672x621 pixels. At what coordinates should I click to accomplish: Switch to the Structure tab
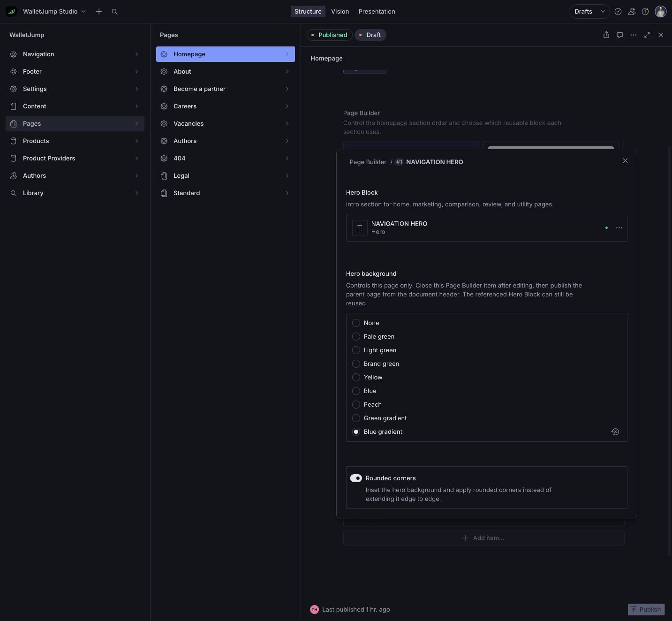[x=308, y=11]
